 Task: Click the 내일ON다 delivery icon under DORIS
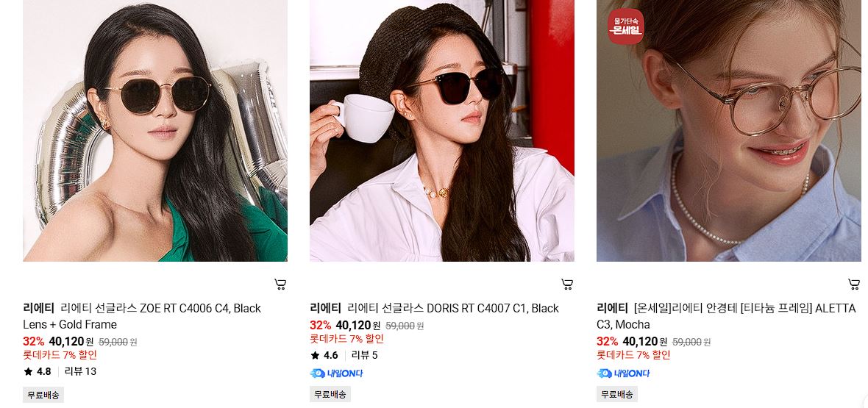(337, 373)
